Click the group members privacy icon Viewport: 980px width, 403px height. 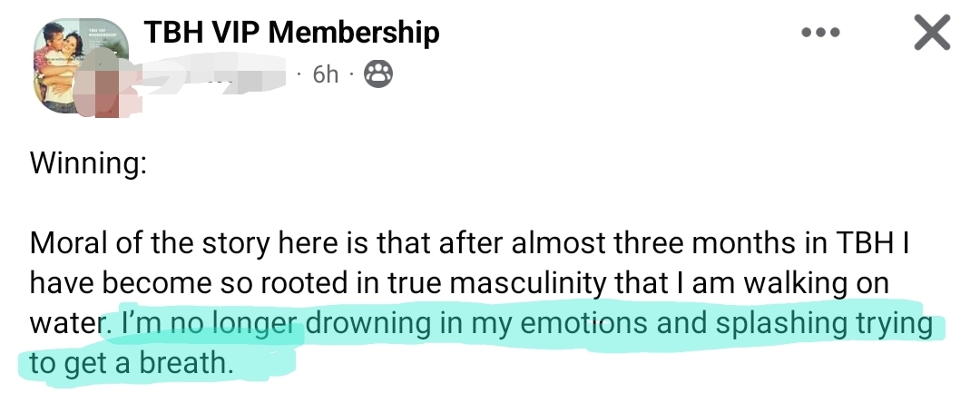point(377,74)
